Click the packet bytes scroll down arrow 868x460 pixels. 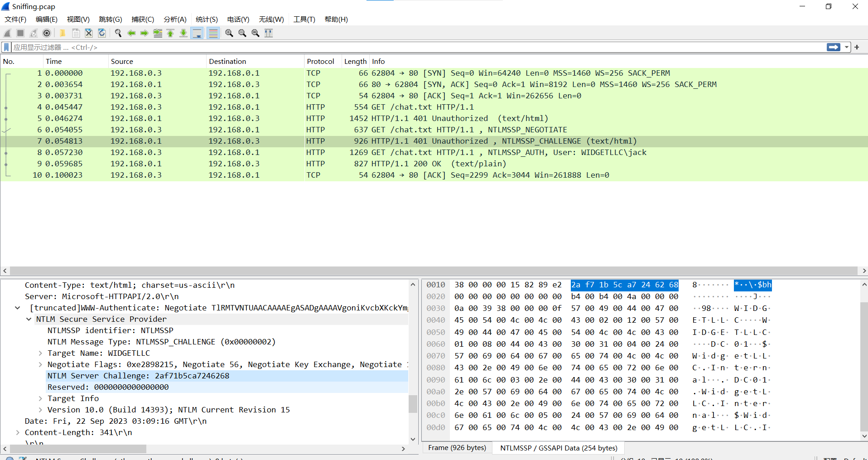click(x=864, y=436)
